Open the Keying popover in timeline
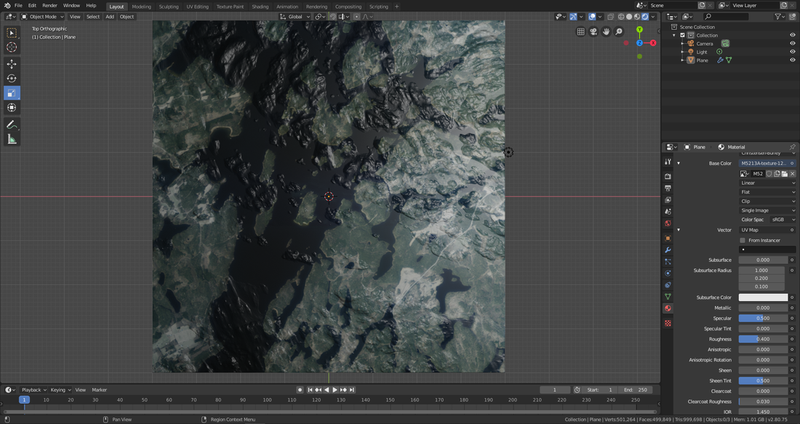Image resolution: width=800 pixels, height=424 pixels. click(x=60, y=390)
